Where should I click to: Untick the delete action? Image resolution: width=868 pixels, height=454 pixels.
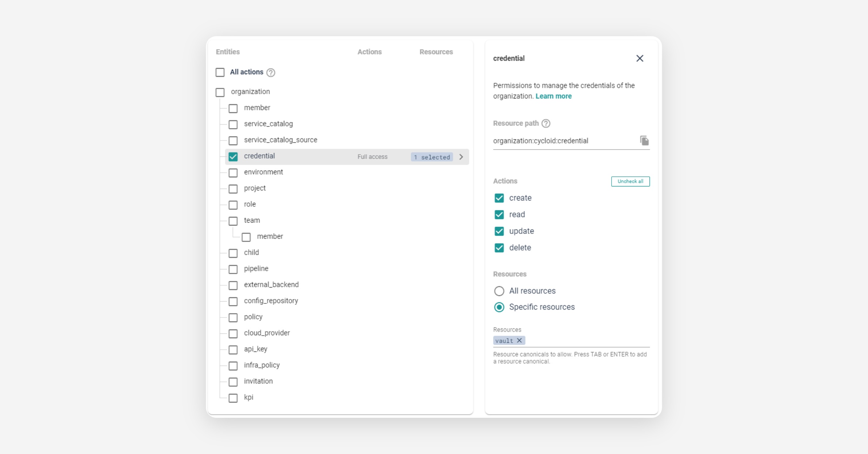(499, 248)
